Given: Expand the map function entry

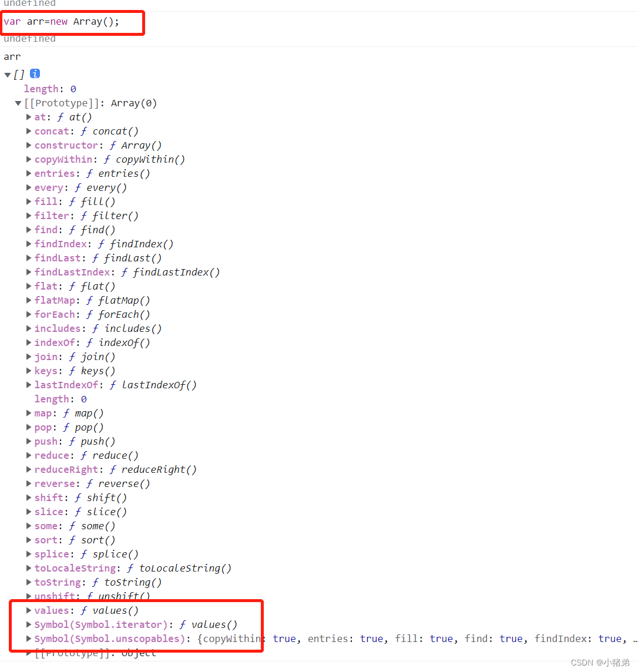Looking at the screenshot, I should point(28,413).
